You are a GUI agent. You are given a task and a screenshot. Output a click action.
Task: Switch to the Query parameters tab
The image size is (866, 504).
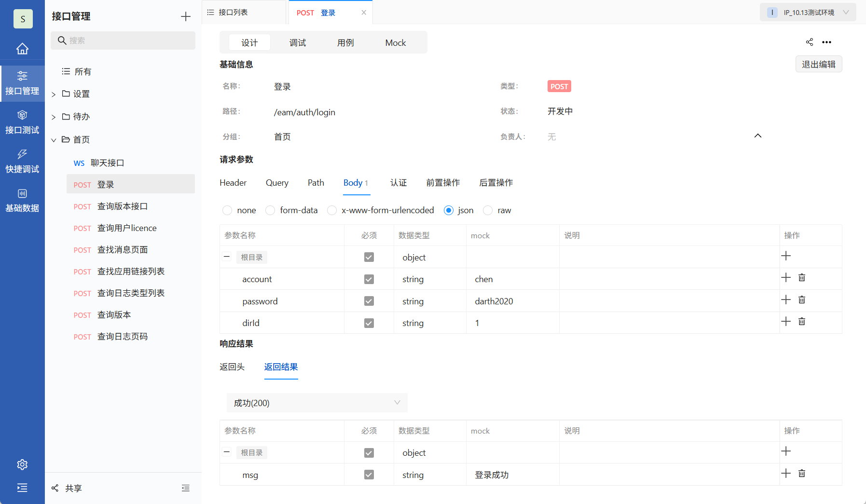(277, 183)
